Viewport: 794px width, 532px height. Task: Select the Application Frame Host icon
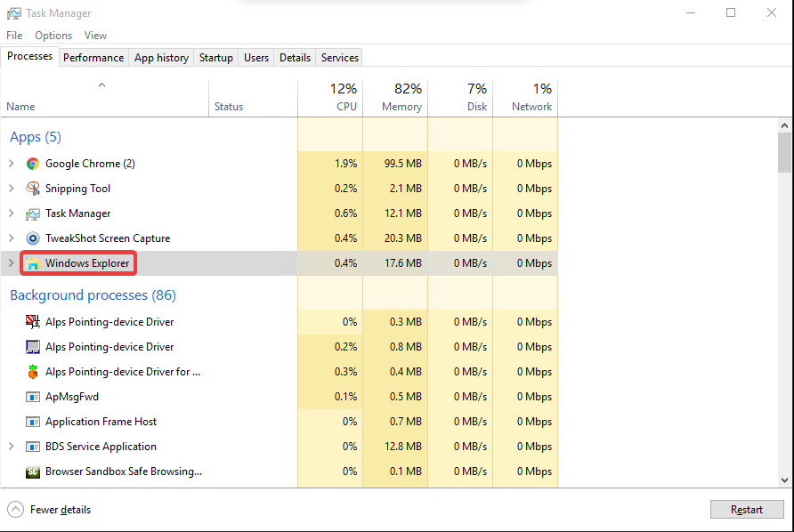(x=33, y=422)
